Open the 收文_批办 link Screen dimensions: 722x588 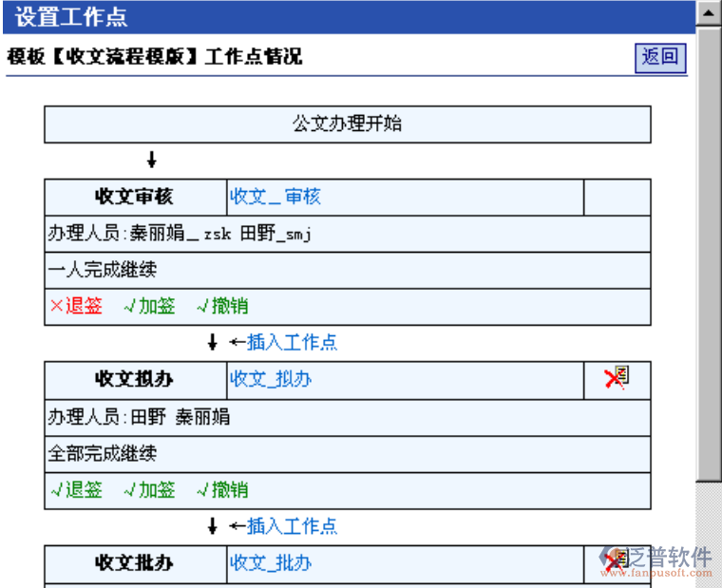271,562
